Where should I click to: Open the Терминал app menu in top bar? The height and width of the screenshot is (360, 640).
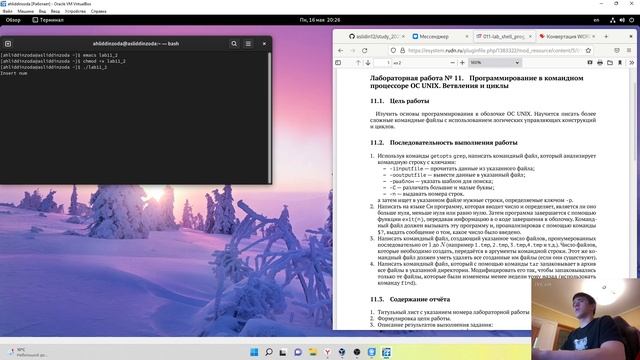tap(48, 20)
